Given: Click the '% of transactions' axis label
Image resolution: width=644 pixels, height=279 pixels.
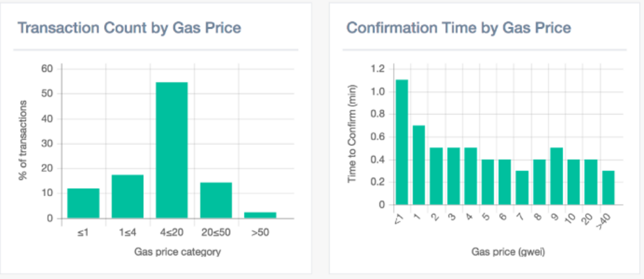Looking at the screenshot, I should (x=23, y=141).
